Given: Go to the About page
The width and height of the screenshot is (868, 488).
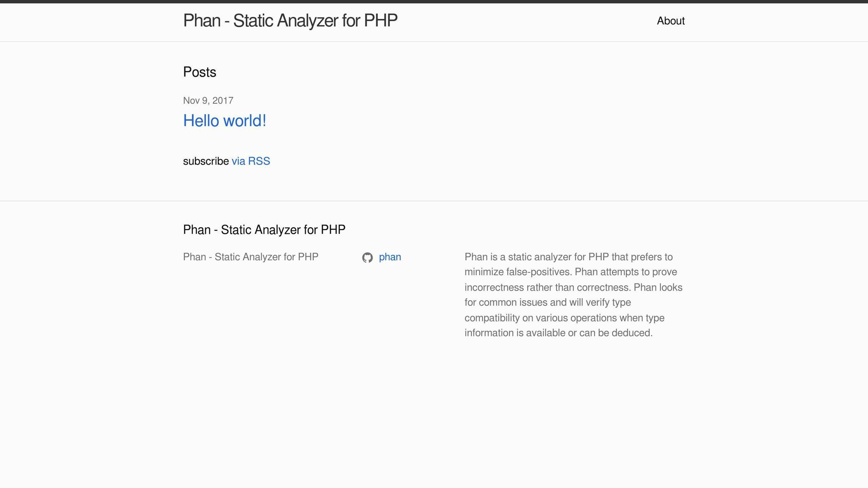Looking at the screenshot, I should (x=670, y=21).
